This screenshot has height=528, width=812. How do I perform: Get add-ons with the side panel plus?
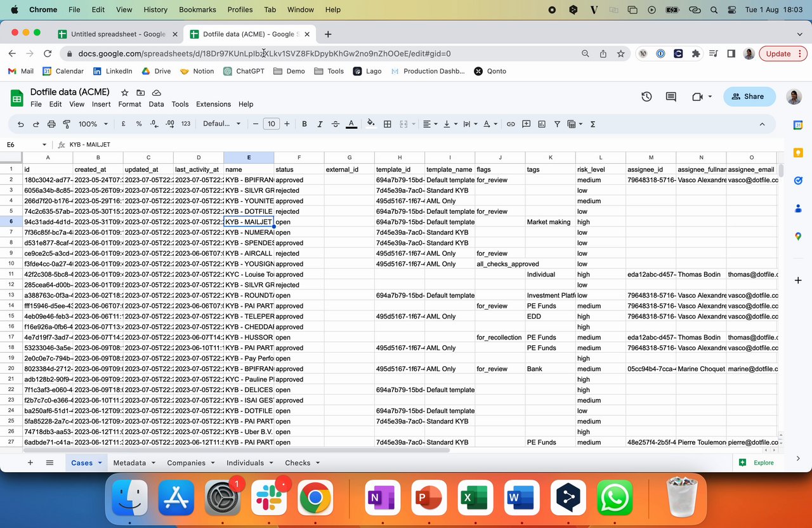[798, 280]
